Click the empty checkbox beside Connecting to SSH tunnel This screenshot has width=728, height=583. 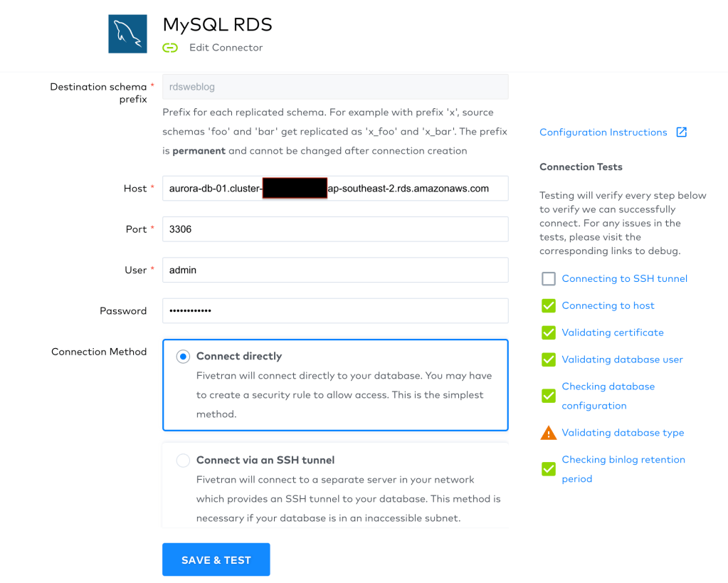point(548,279)
